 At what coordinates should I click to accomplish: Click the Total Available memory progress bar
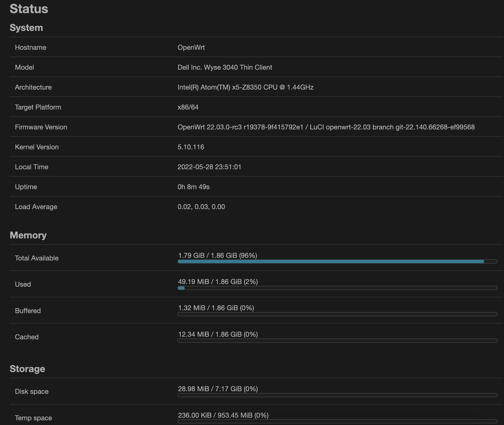coord(337,261)
